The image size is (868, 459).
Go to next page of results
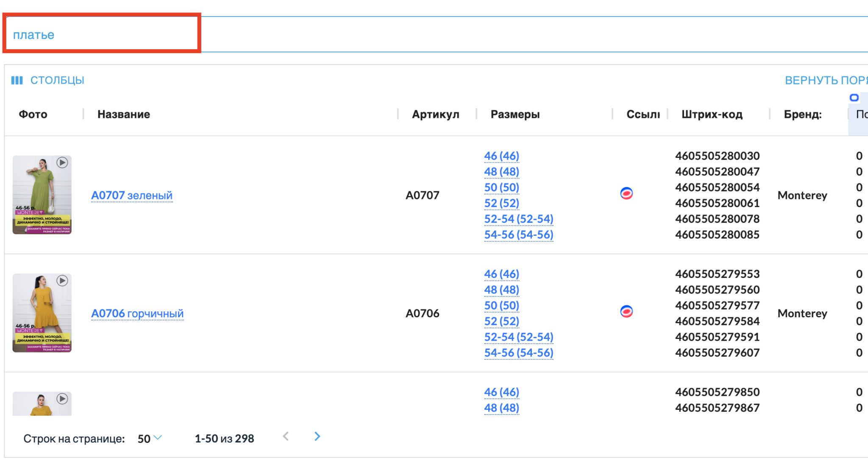pyautogui.click(x=317, y=437)
